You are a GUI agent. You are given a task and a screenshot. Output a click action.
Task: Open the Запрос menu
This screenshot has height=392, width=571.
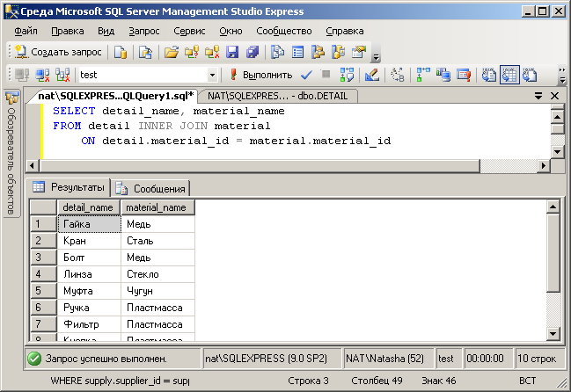pos(143,32)
